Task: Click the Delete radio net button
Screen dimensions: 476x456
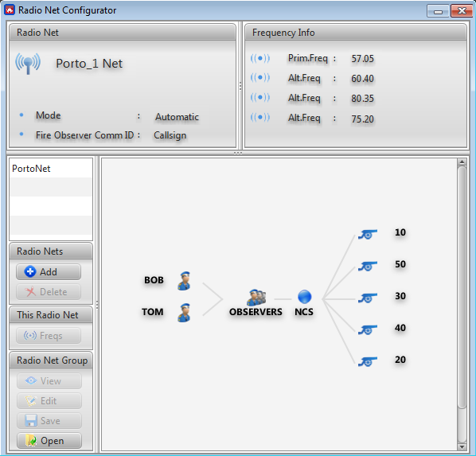Action: click(49, 292)
